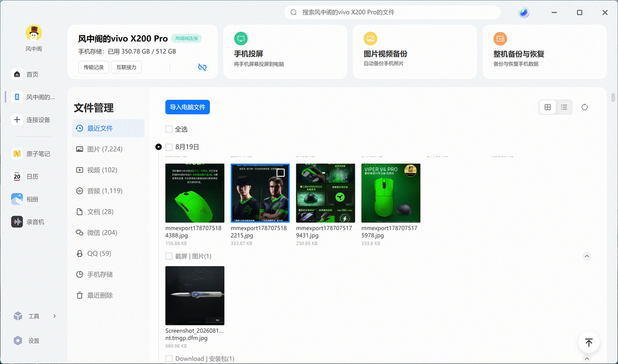Viewport: 618px width, 364px height.
Task: Open 传输记录 transfer records
Action: point(94,67)
